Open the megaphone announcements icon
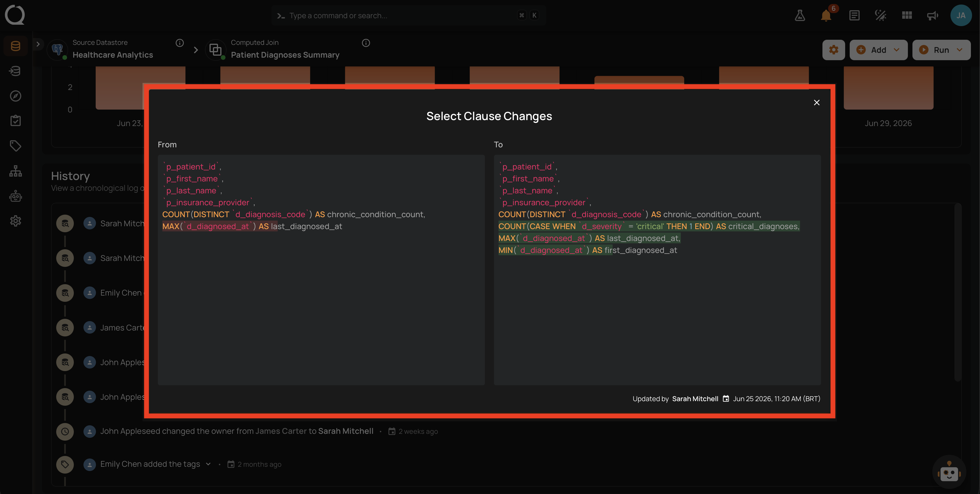The height and width of the screenshot is (494, 980). tap(932, 16)
